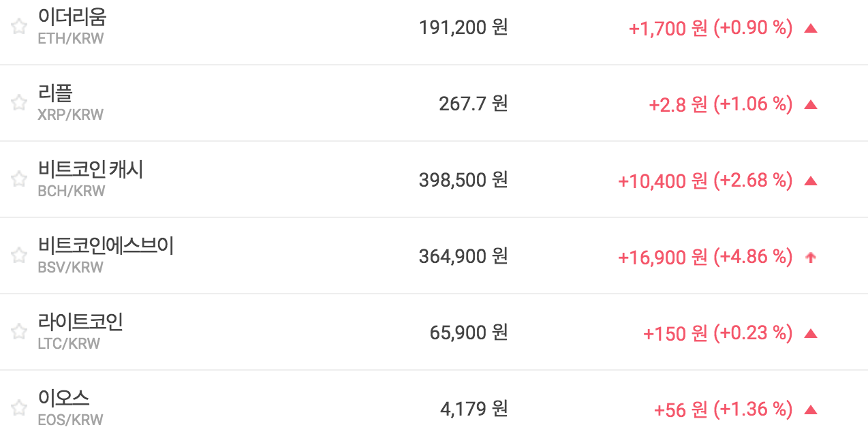868x434 pixels.
Task: Select the LTC/KRW pair label
Action: pos(69,343)
